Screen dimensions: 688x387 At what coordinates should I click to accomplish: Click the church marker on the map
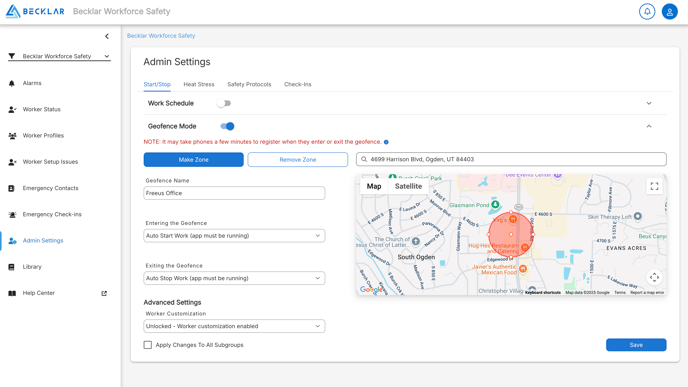[x=416, y=241]
